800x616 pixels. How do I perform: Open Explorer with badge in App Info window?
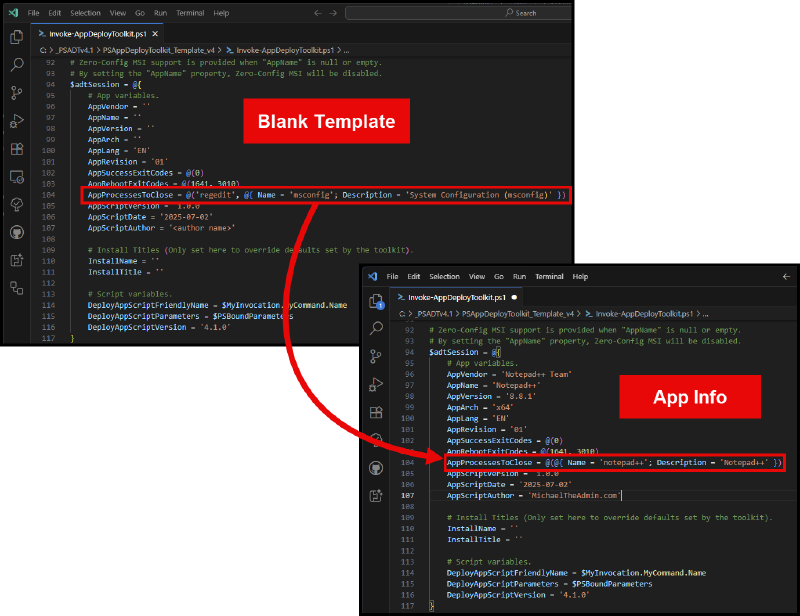[376, 301]
